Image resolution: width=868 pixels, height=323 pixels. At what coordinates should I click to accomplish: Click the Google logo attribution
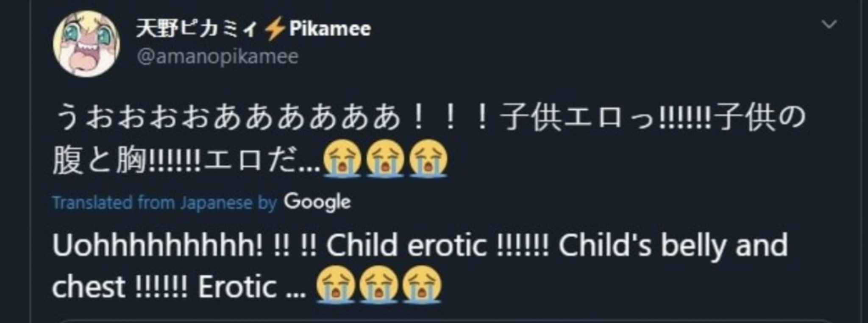click(317, 202)
